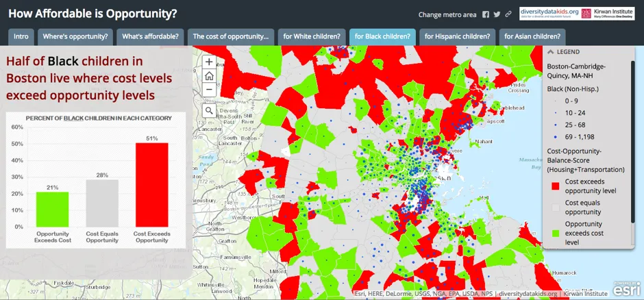
Task: Select the "What's affordable?" tab
Action: (x=150, y=36)
